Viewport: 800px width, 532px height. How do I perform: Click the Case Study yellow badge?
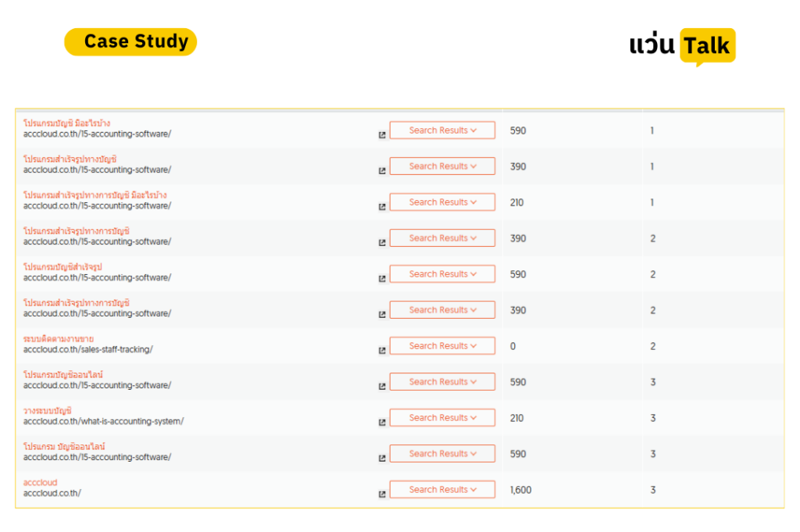click(130, 42)
